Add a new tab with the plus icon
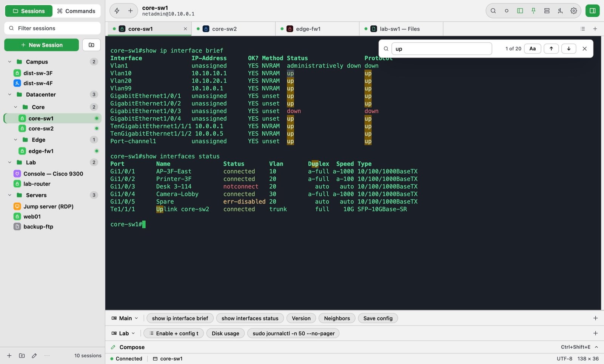This screenshot has width=604, height=364. [595, 29]
